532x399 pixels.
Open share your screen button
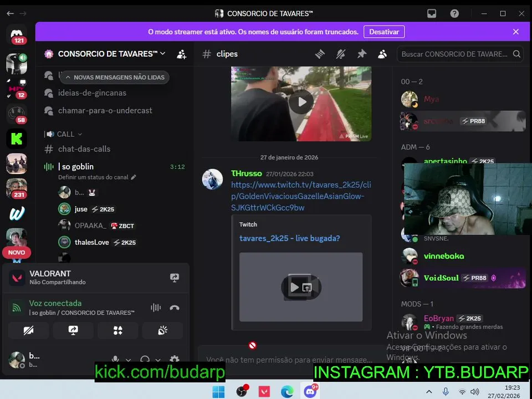coord(73,330)
